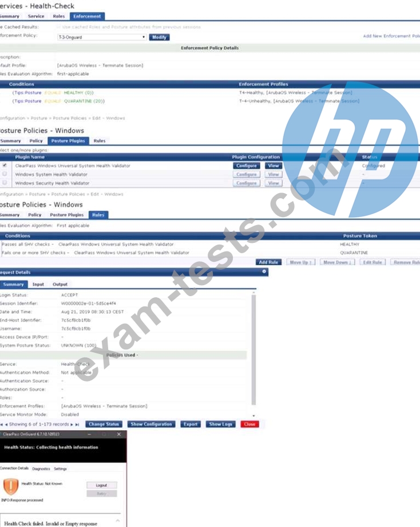
Task: Click the Add Rule button
Action: click(x=268, y=262)
